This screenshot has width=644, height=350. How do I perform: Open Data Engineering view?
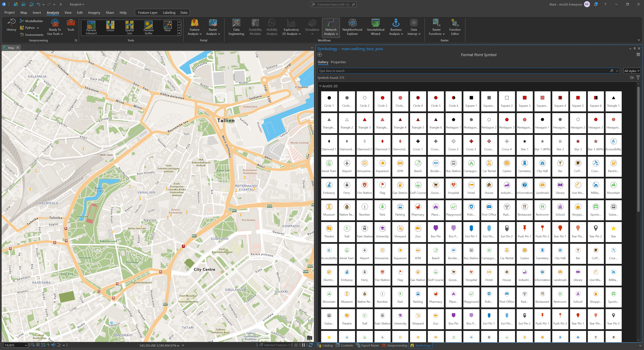pyautogui.click(x=236, y=27)
